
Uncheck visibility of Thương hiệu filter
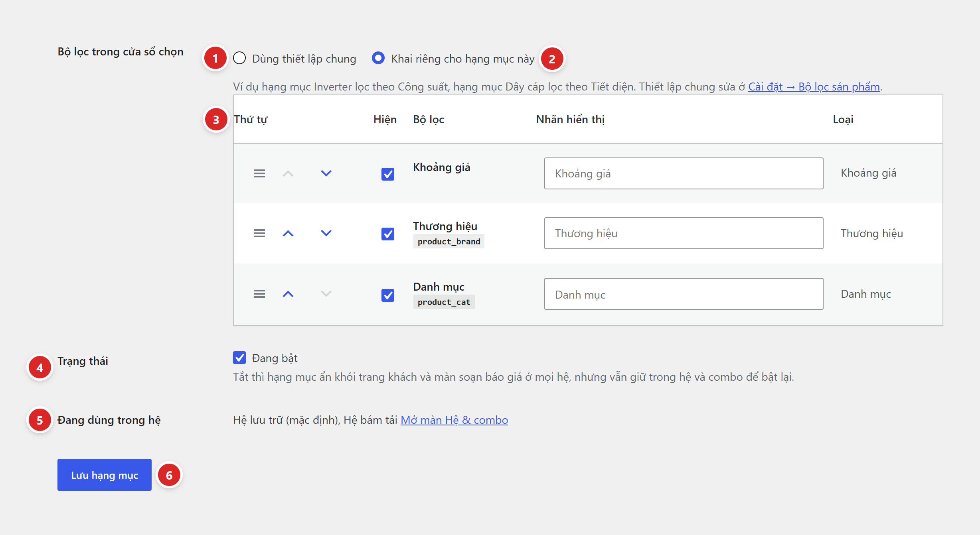[388, 234]
